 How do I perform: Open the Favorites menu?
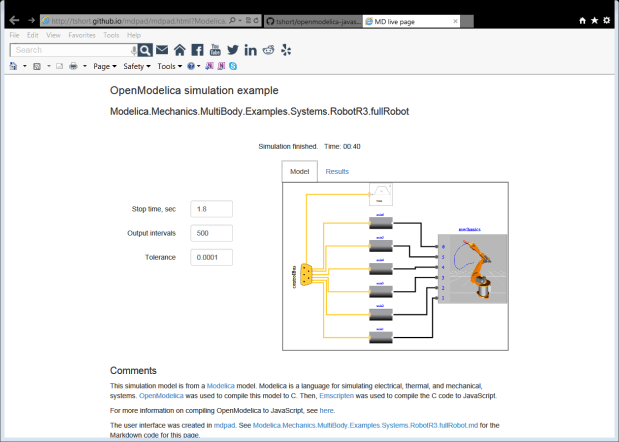click(x=82, y=35)
